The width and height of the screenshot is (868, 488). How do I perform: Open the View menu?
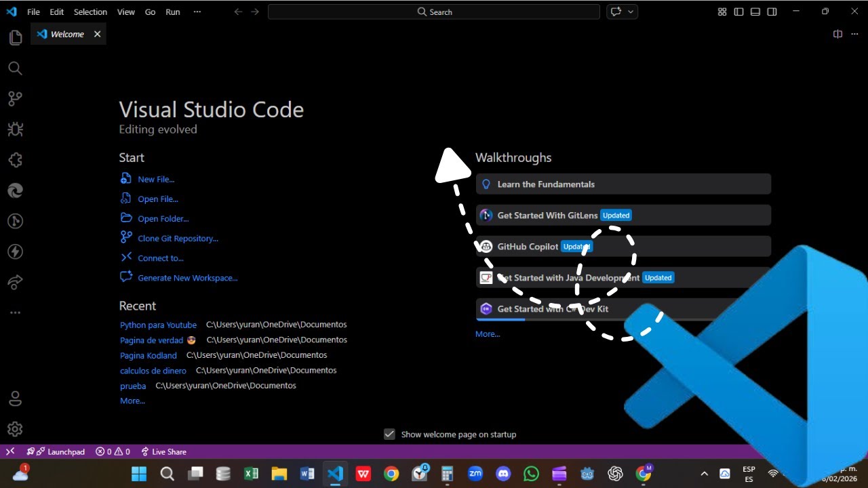point(125,12)
